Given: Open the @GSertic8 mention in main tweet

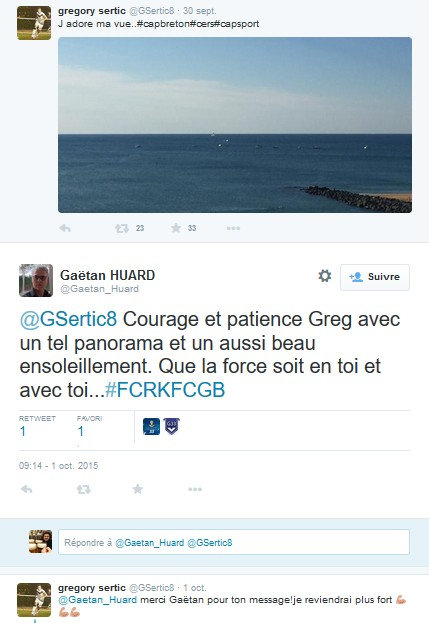Looking at the screenshot, I should pyautogui.click(x=68, y=319).
